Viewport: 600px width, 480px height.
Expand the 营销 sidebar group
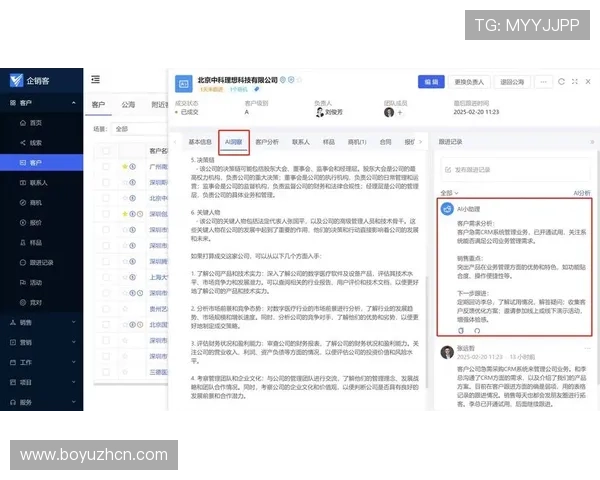(73, 342)
